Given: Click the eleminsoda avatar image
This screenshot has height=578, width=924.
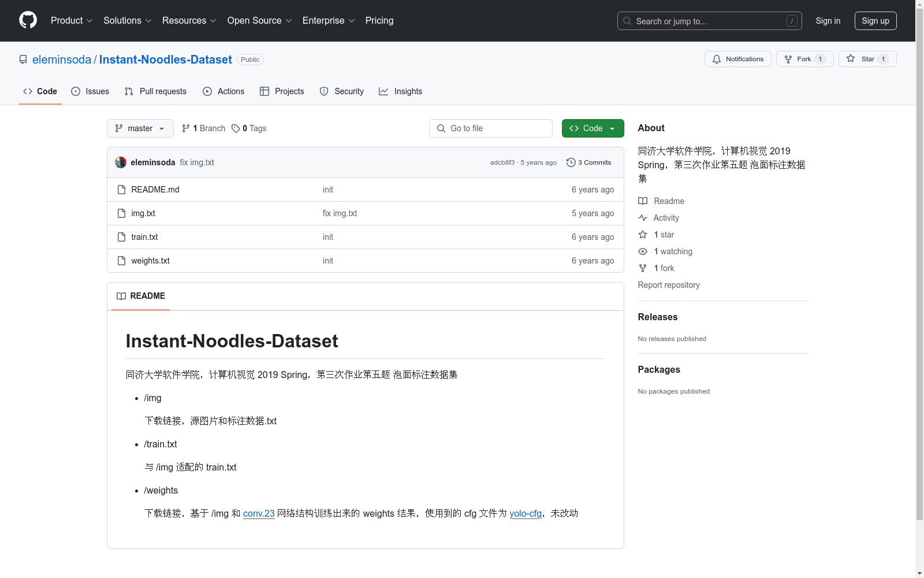Looking at the screenshot, I should pyautogui.click(x=121, y=162).
